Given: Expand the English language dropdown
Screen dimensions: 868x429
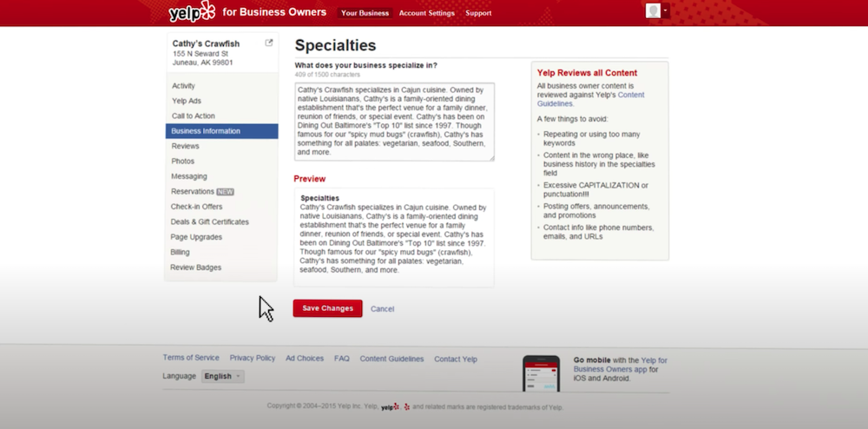Looking at the screenshot, I should click(222, 376).
